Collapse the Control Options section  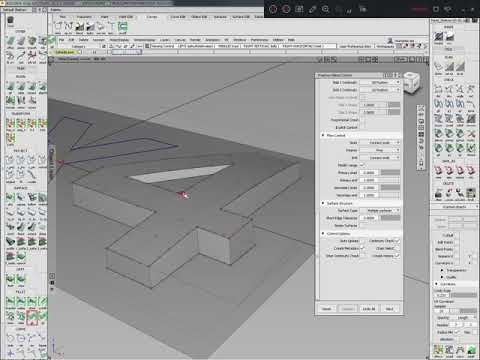coord(323,233)
